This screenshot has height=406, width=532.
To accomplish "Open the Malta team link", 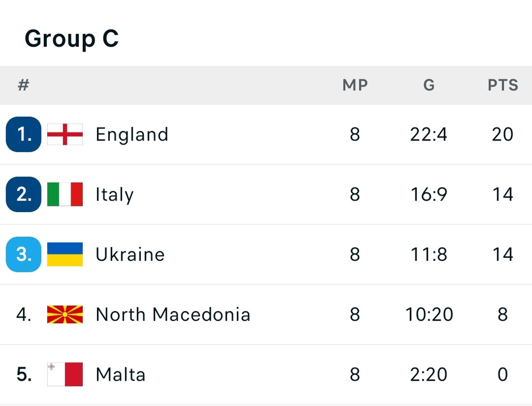I will (x=121, y=375).
